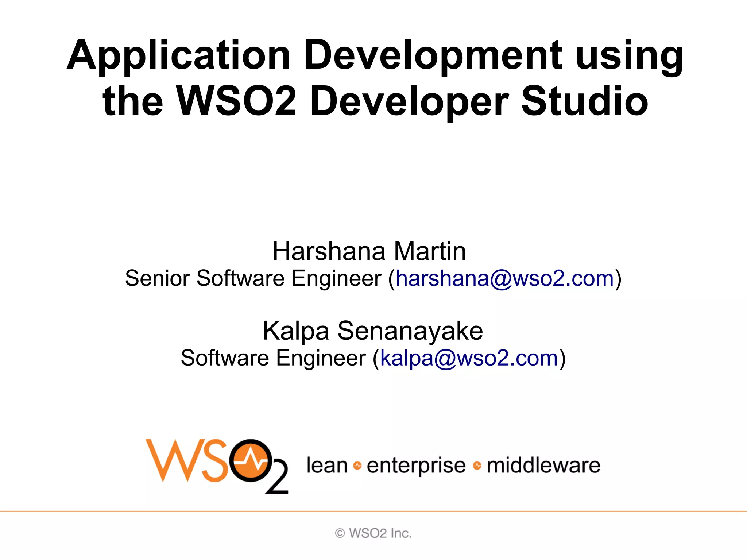The height and width of the screenshot is (560, 747).
Task: Click the copyright symbol in footer
Action: point(340,533)
